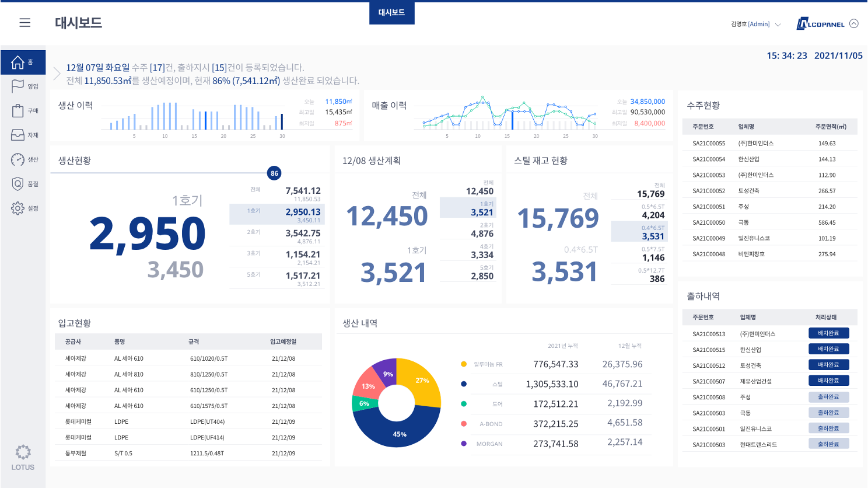This screenshot has height=488, width=868.
Task: Click the circled chevron beside ALCOPANEL logo
Action: click(854, 23)
